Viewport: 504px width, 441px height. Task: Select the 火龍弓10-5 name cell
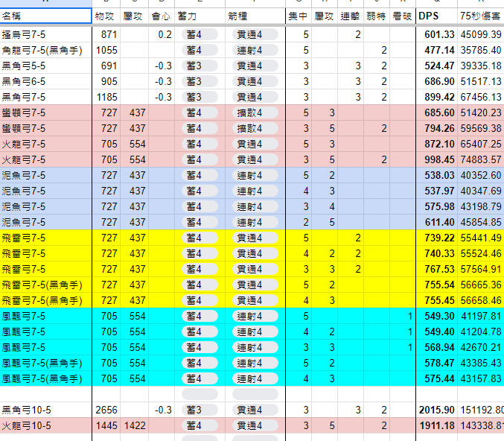(x=45, y=426)
